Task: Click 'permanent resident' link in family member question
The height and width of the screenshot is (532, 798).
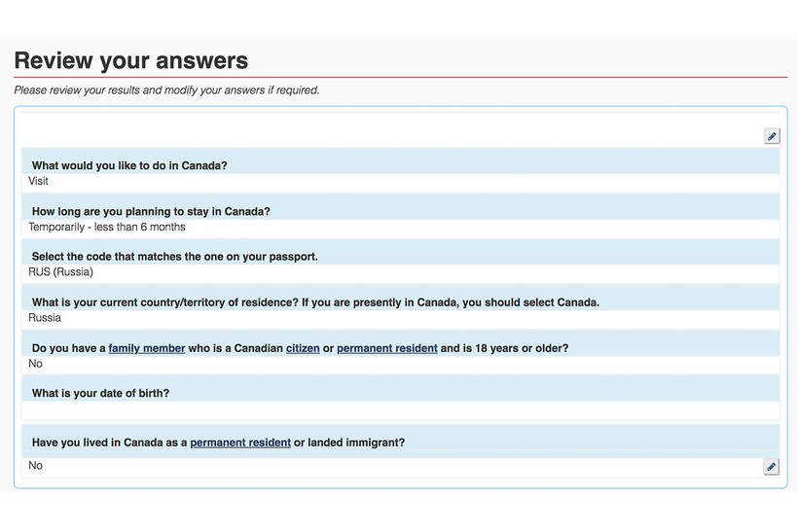Action: (x=386, y=348)
